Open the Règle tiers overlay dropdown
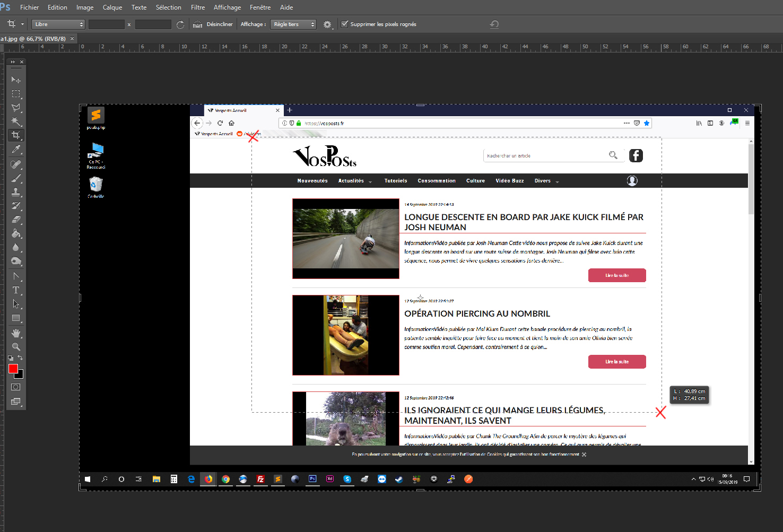Viewport: 783px width, 532px height. tap(293, 24)
